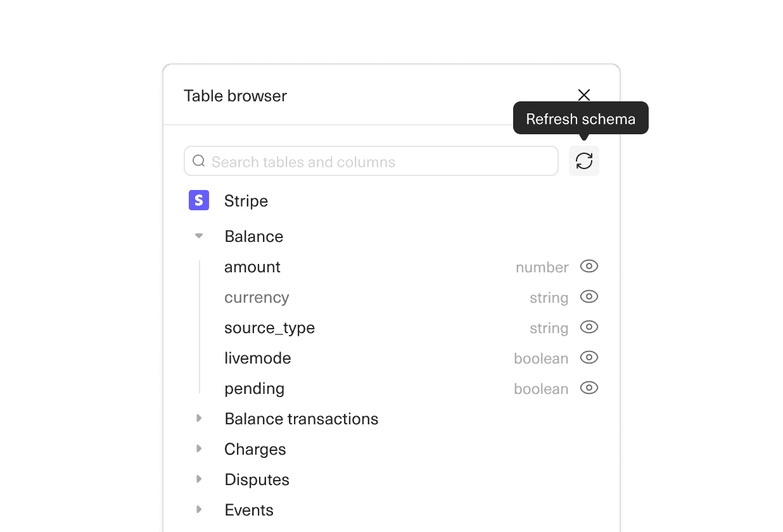Click the Refresh schema icon
The height and width of the screenshot is (532, 783).
[x=583, y=160]
